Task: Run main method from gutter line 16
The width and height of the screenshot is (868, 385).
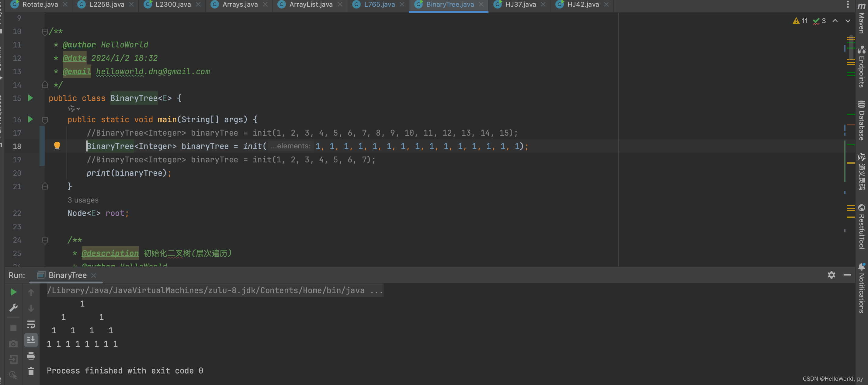Action: (30, 119)
